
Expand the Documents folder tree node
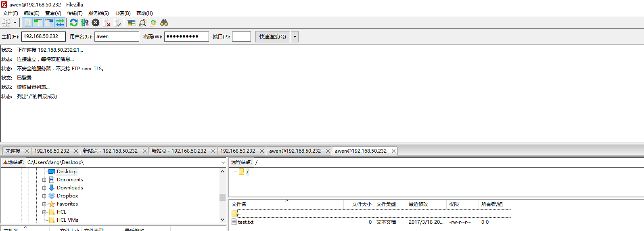44,180
